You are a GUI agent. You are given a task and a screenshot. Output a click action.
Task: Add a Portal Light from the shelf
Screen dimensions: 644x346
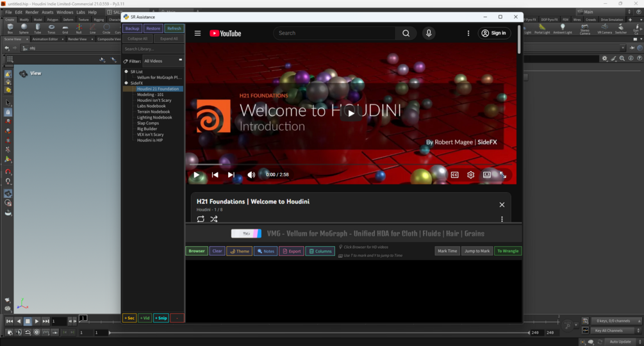coord(542,29)
